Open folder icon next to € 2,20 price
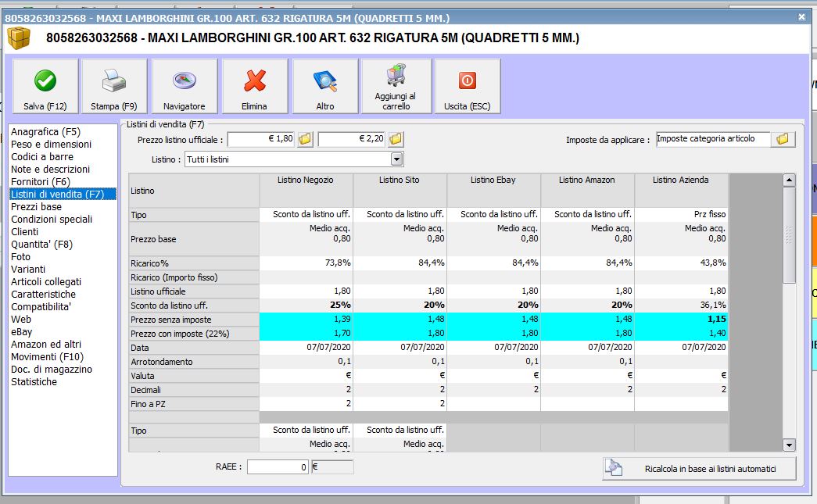Image resolution: width=817 pixels, height=504 pixels. click(x=396, y=139)
